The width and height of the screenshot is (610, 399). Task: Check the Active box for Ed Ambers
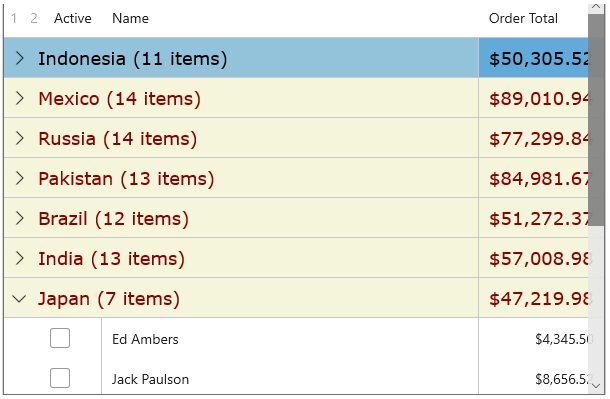(60, 338)
